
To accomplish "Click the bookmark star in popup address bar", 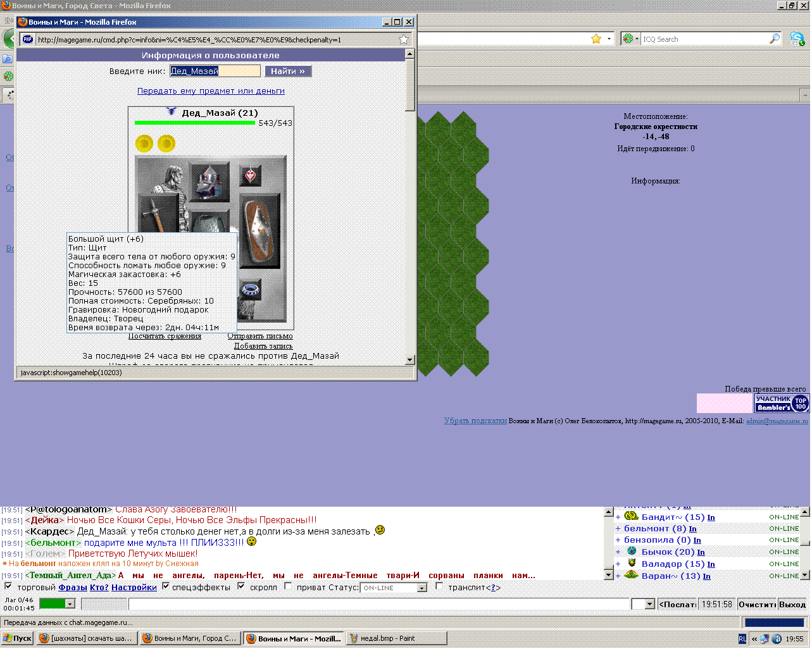I will click(403, 39).
